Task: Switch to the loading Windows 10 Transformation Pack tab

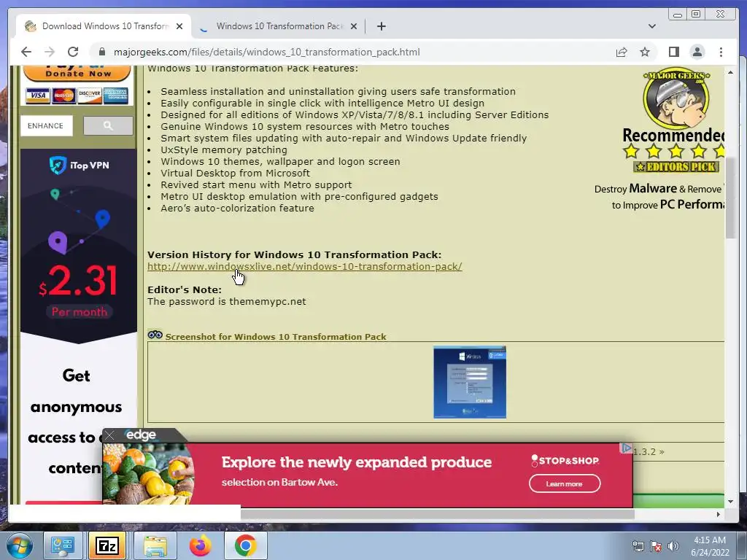Action: click(279, 26)
